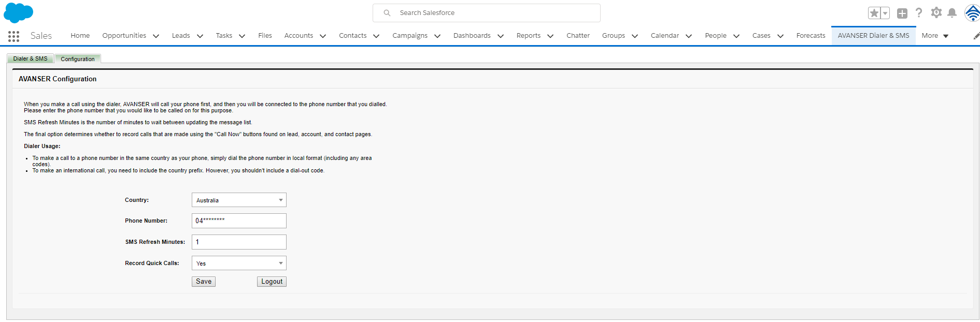The height and width of the screenshot is (322, 980).
Task: Expand the Opportunities chevron menu
Action: [x=156, y=36]
